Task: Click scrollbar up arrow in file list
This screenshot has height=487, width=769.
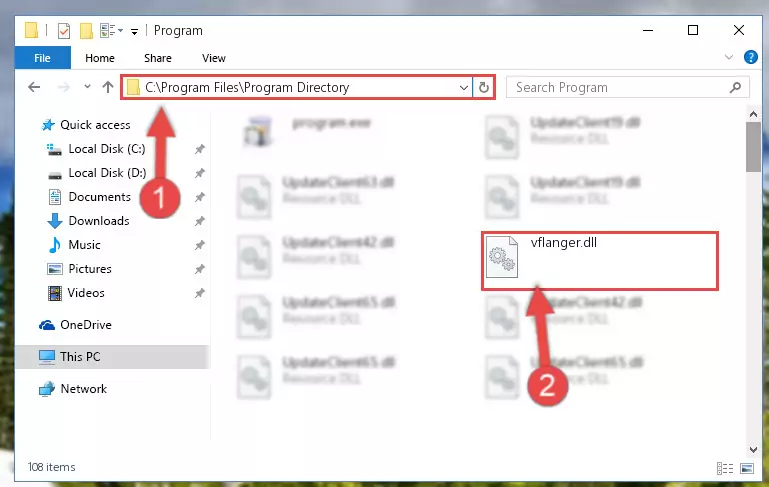Action: tap(753, 114)
